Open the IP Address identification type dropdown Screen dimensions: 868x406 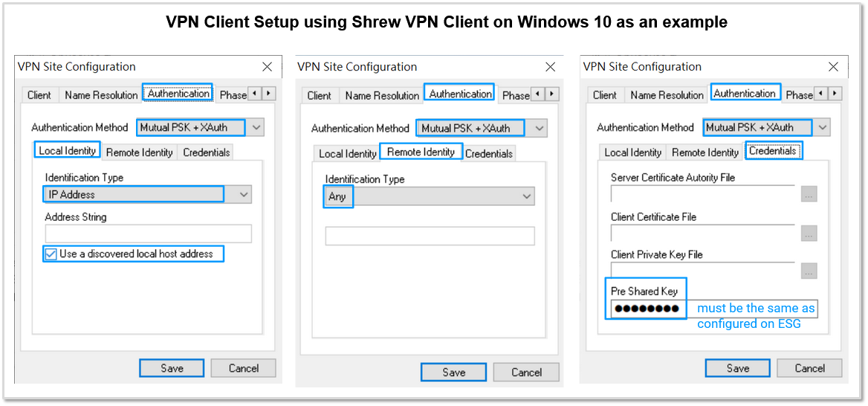tap(147, 194)
